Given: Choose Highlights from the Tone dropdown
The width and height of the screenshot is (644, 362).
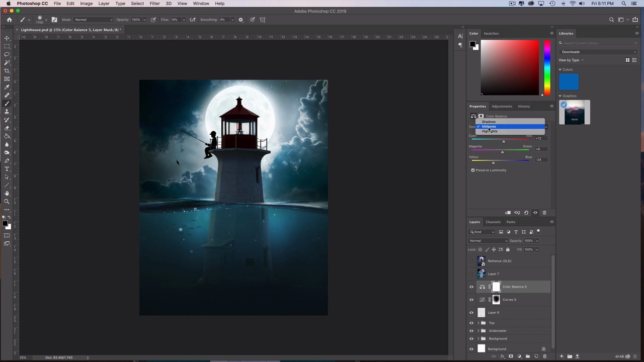Looking at the screenshot, I should pos(490,131).
